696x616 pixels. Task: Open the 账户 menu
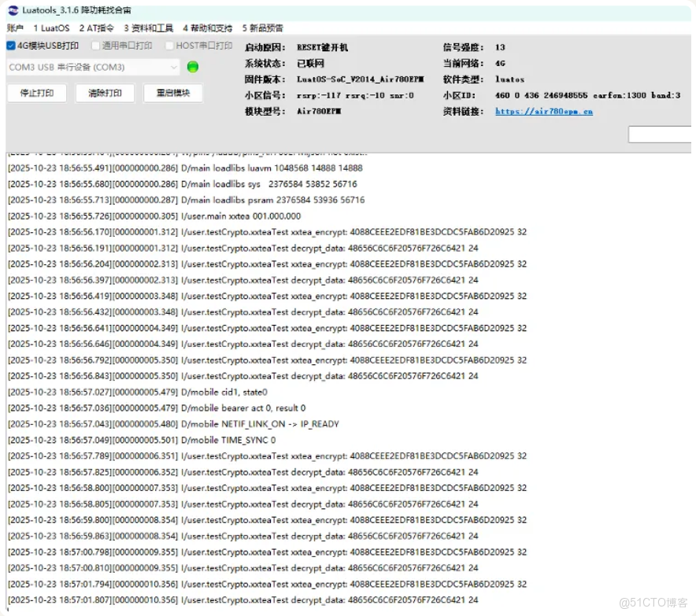(x=15, y=28)
